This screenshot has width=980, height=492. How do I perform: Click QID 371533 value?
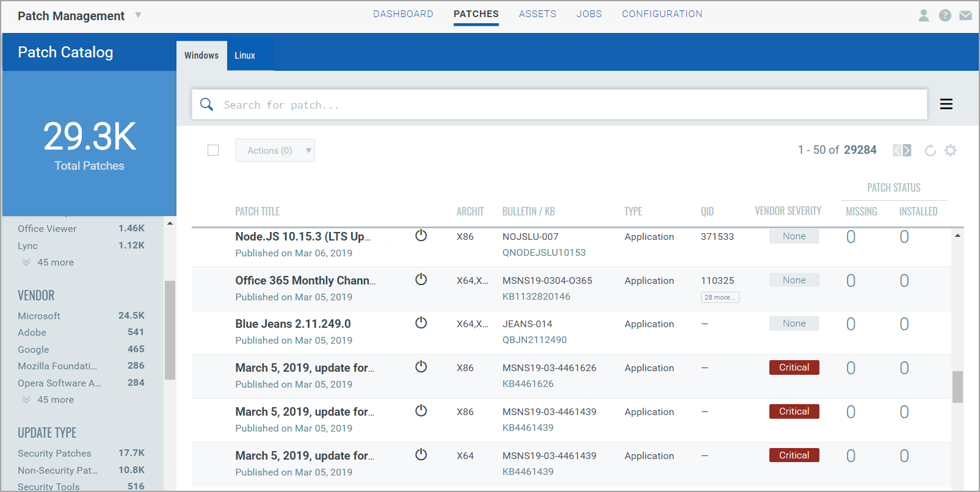pos(717,236)
